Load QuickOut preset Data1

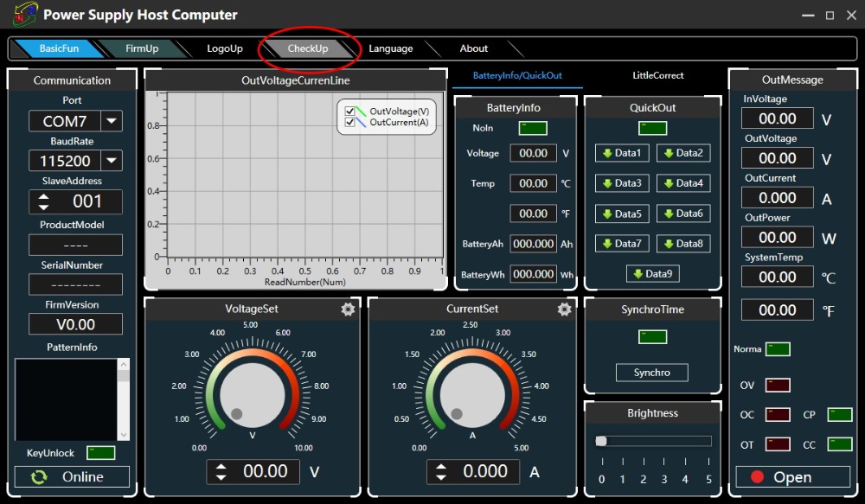(x=622, y=153)
